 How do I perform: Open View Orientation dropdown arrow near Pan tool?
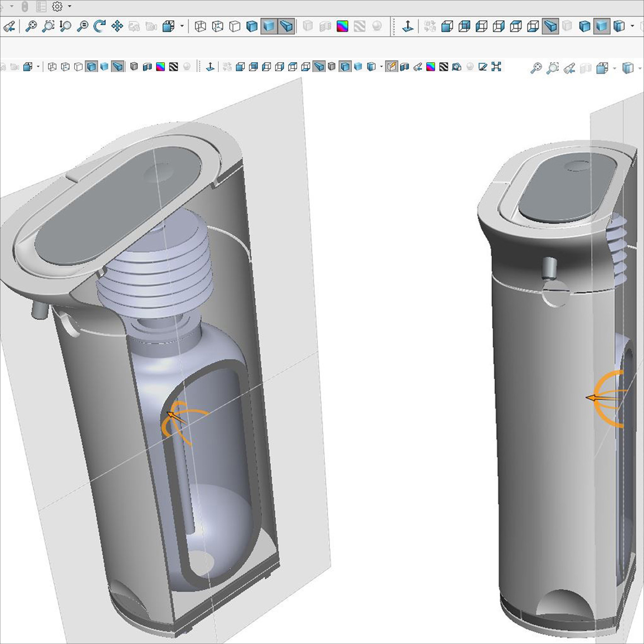[x=182, y=26]
